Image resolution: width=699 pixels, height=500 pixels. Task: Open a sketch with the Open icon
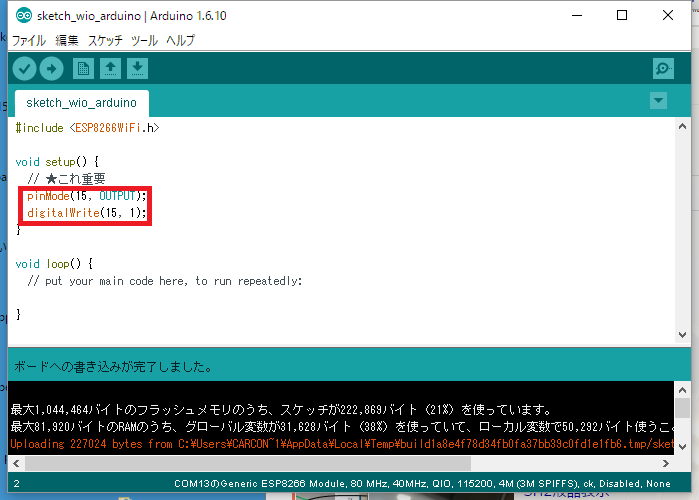[x=110, y=69]
